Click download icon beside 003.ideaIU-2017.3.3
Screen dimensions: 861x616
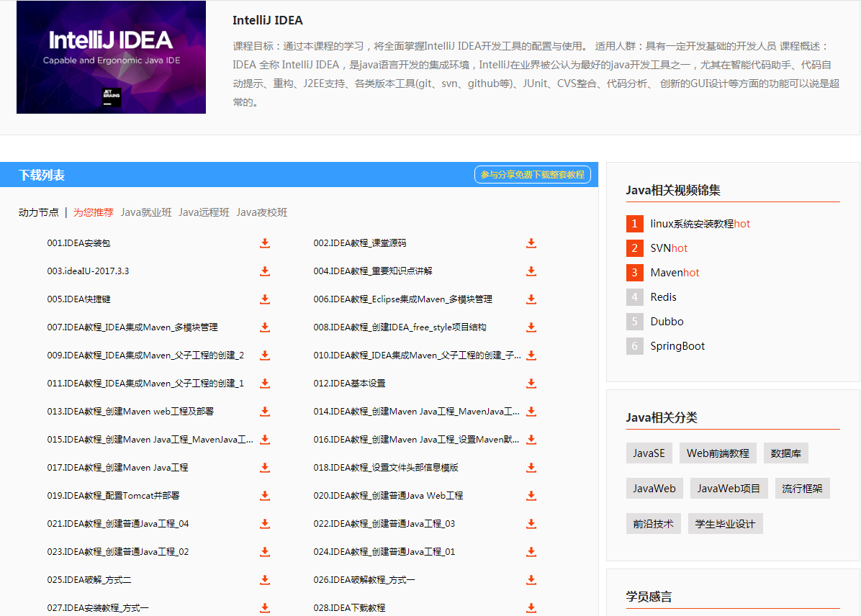[265, 271]
